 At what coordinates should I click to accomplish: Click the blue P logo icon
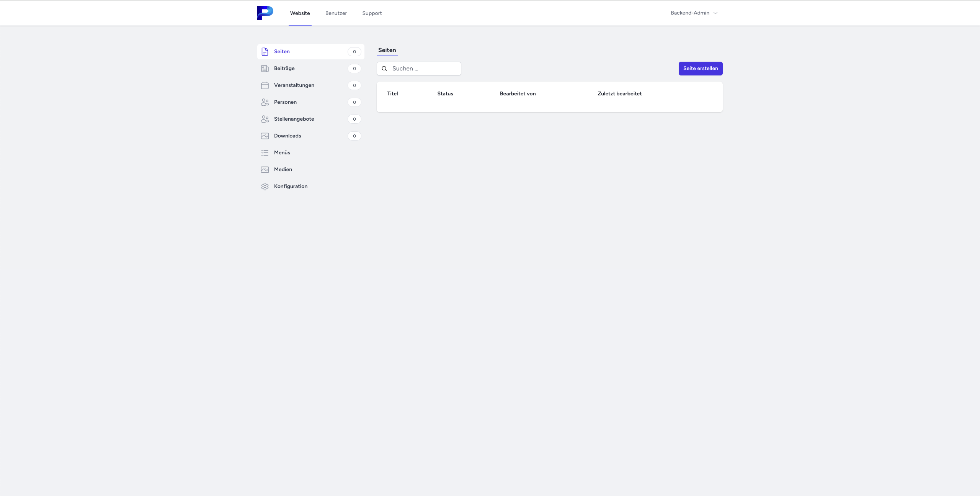point(265,13)
